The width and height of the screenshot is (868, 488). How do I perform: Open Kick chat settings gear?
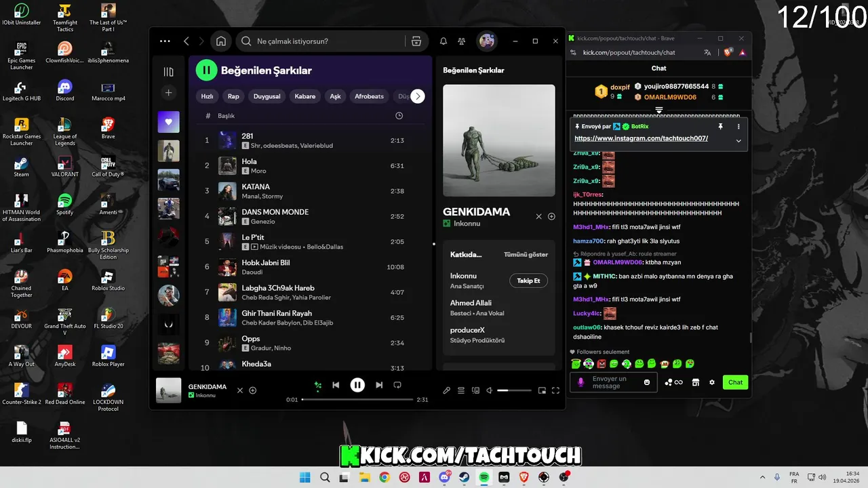coord(712,382)
